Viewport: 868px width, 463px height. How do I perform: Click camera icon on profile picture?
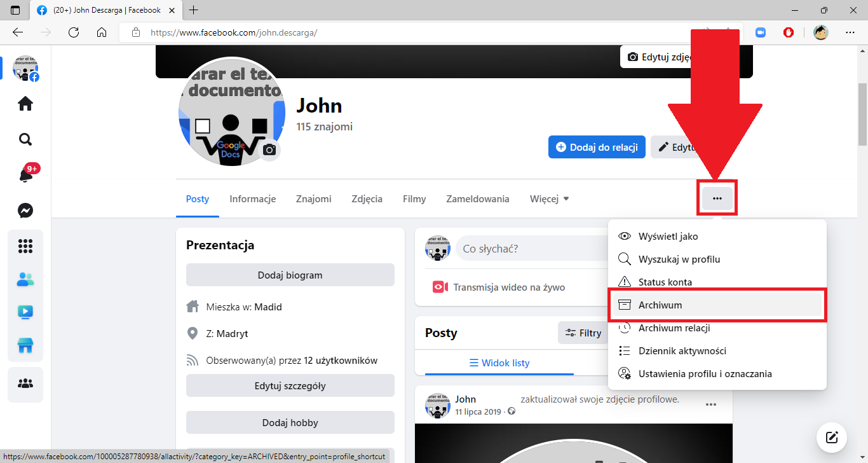pyautogui.click(x=270, y=149)
